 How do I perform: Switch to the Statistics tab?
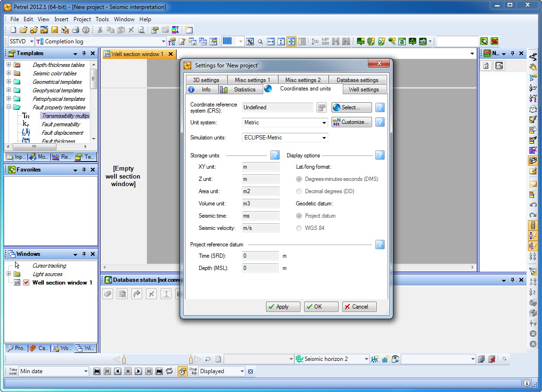(x=241, y=90)
